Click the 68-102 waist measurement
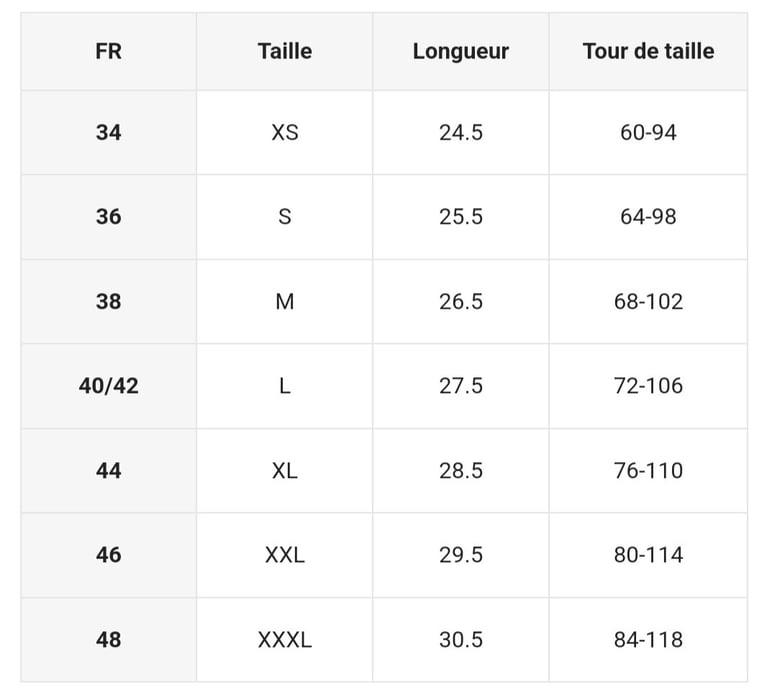 pos(648,301)
